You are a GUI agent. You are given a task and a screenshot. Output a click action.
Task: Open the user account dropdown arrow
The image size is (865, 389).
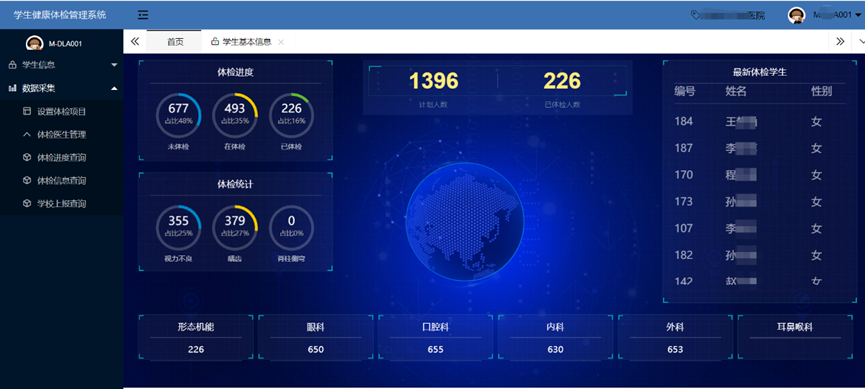click(x=858, y=15)
